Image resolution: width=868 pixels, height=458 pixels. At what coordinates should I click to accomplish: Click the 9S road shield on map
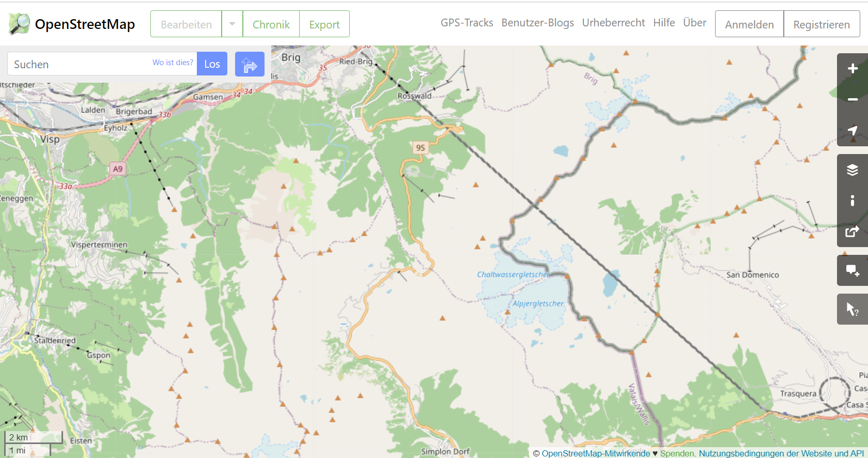pos(421,148)
